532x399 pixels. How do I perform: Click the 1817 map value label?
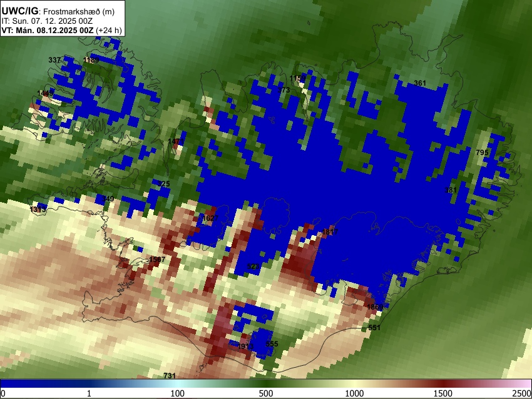click(x=330, y=232)
